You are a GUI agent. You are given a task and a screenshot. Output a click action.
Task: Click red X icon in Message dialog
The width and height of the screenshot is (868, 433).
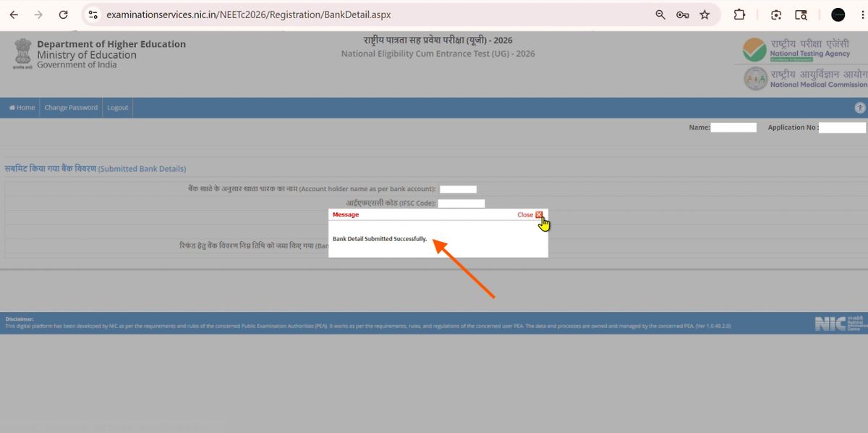coord(540,214)
